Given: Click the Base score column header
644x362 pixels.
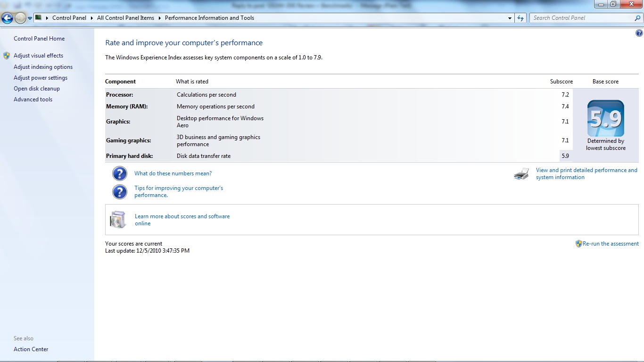Looking at the screenshot, I should coord(605,82).
